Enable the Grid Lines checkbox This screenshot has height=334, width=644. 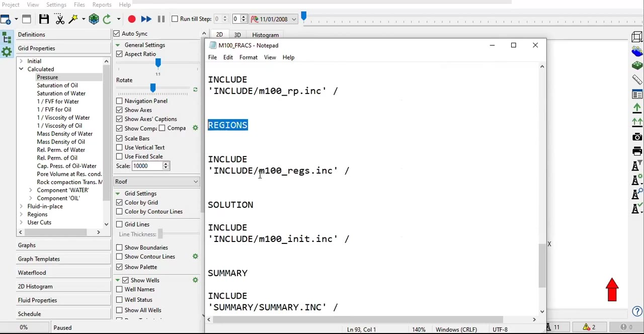click(119, 224)
